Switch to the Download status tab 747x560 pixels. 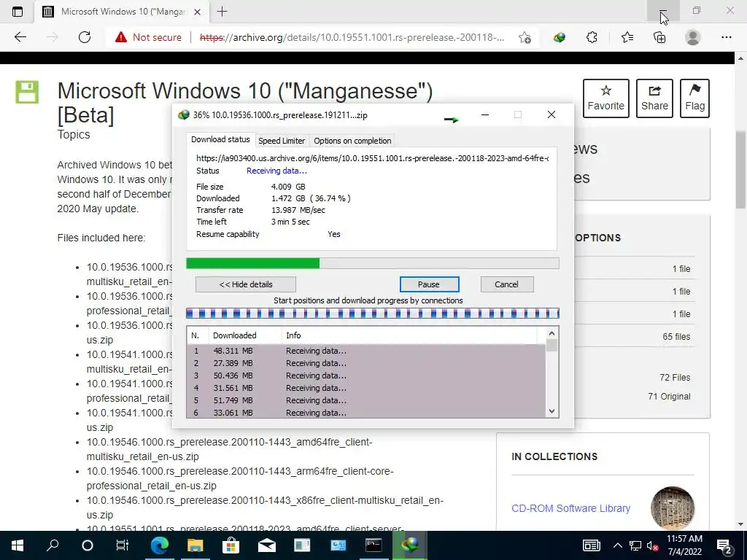pyautogui.click(x=220, y=139)
